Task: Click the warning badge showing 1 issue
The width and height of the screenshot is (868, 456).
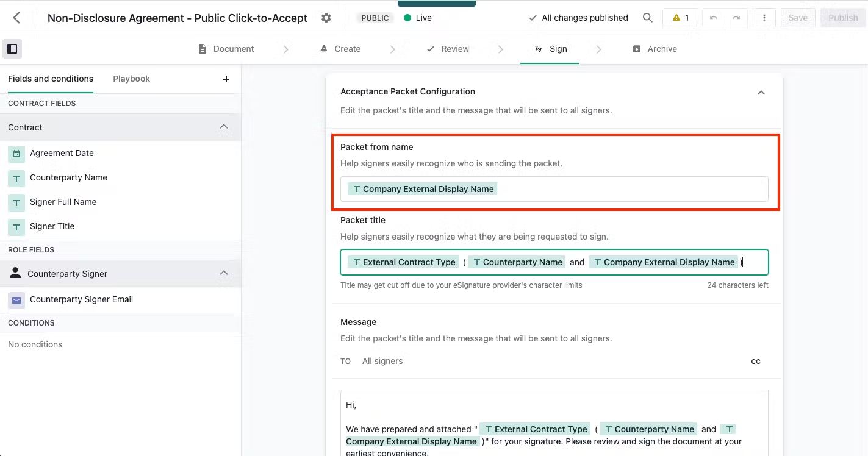Action: tap(680, 18)
